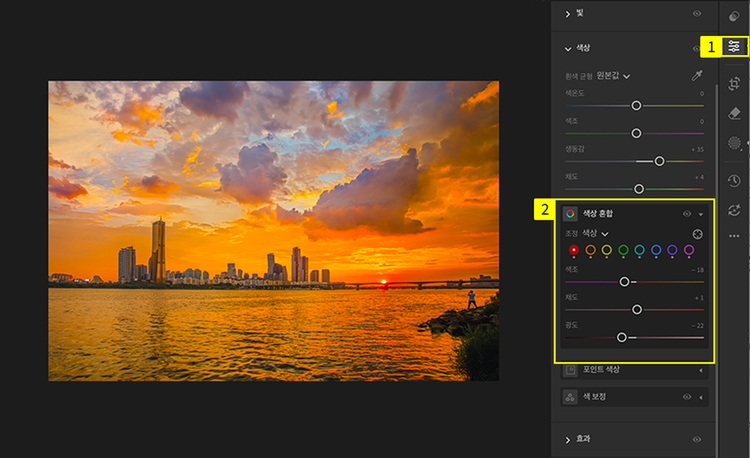750x458 pixels.
Task: Click the 색온도 slider handle
Action: tap(636, 106)
